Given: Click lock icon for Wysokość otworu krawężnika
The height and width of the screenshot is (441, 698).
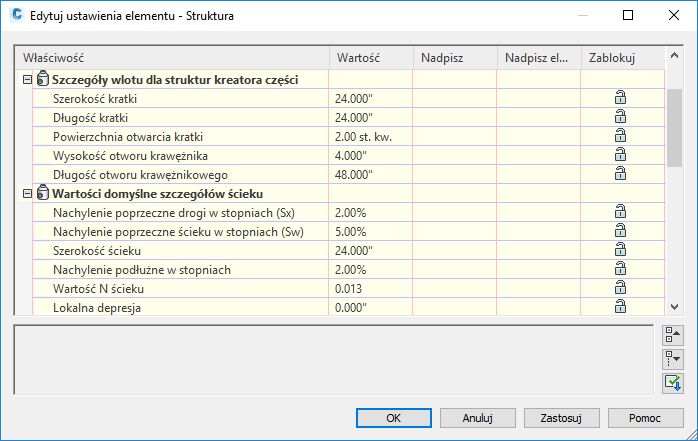Looking at the screenshot, I should (x=620, y=154).
